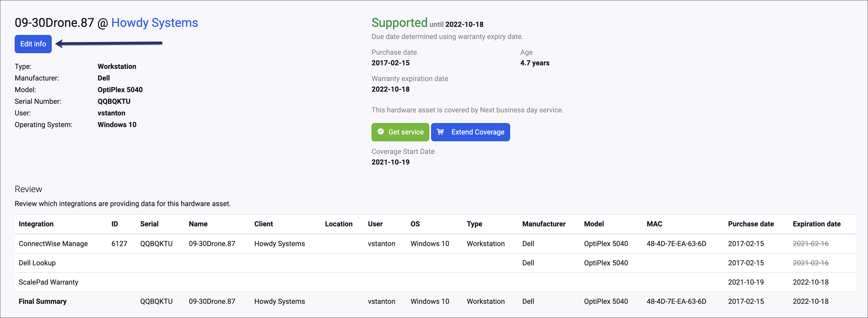Click the Location column header
868x318 pixels.
(339, 224)
